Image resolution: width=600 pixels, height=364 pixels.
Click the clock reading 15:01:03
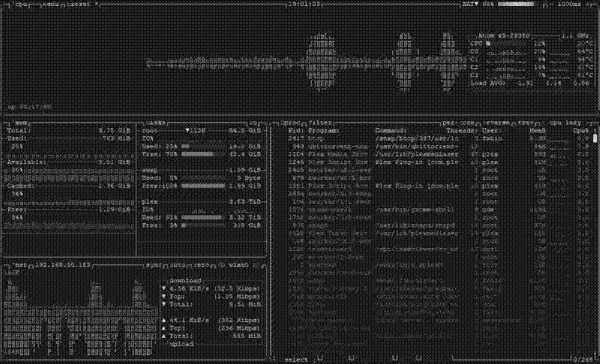pyautogui.click(x=304, y=4)
